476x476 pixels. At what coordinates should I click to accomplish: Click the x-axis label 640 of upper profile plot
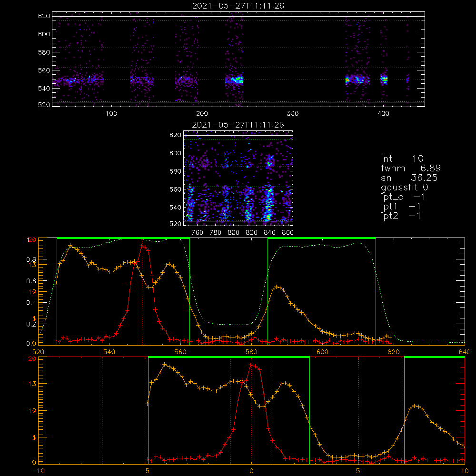point(465,352)
